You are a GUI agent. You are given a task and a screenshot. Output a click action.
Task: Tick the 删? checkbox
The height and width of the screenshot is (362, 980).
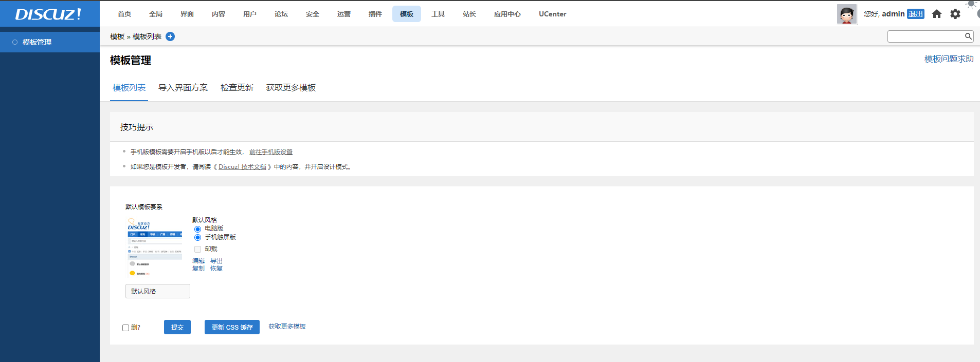(x=125, y=328)
